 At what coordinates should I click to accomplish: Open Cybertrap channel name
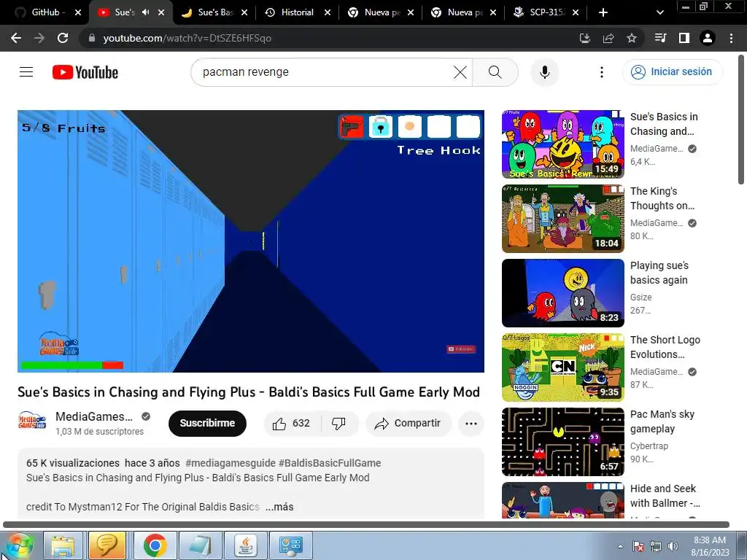(x=649, y=446)
